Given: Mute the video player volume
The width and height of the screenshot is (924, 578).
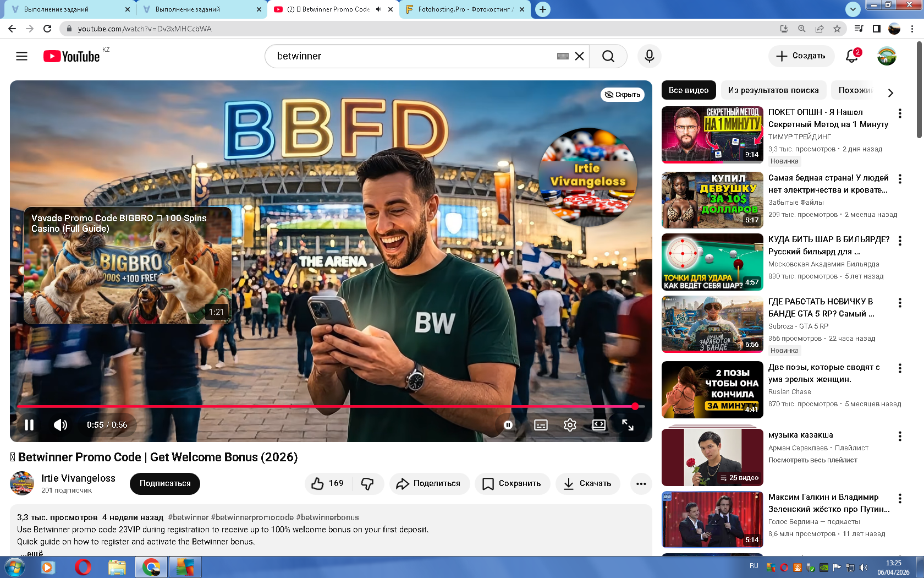Looking at the screenshot, I should pyautogui.click(x=60, y=425).
